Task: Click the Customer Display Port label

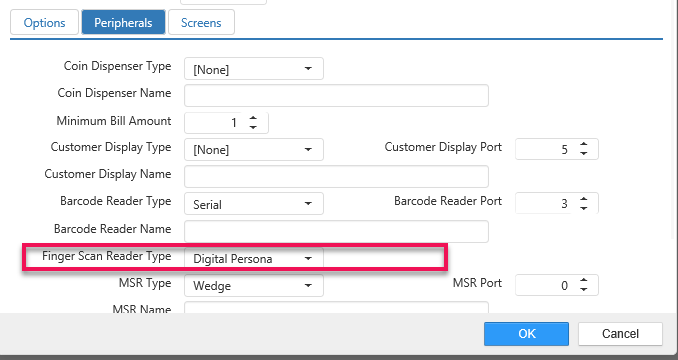Action: 443,147
